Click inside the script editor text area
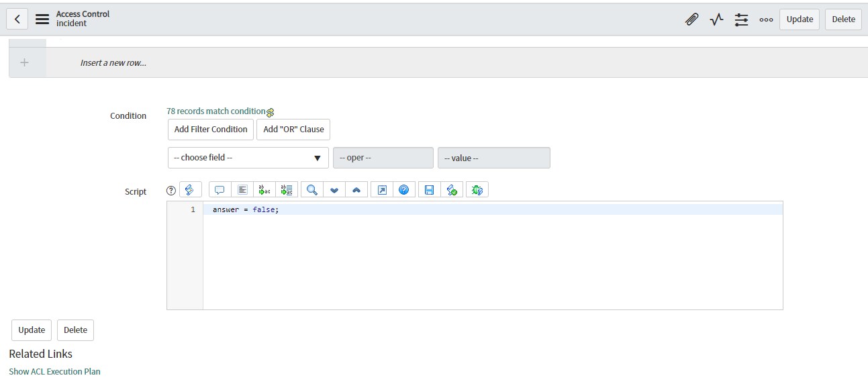868x390 pixels. [492, 262]
